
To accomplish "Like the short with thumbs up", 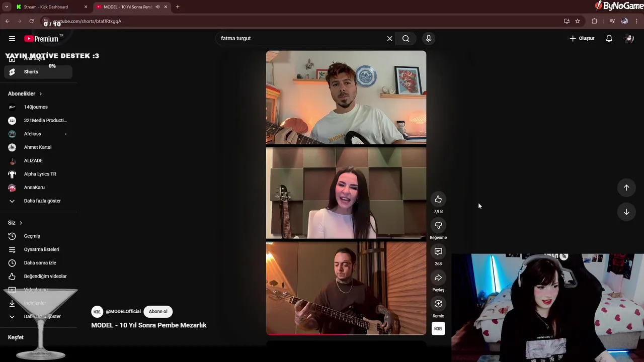I will 438,199.
